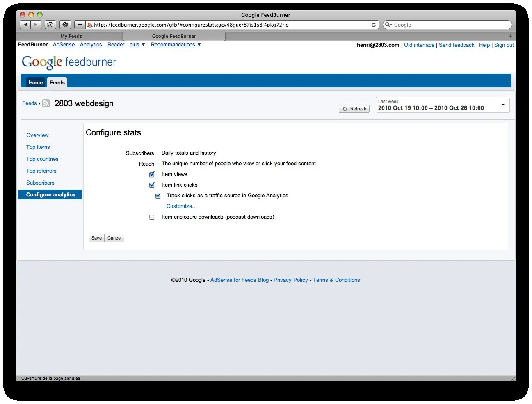
Task: Switch to Old interface link
Action: (419, 45)
